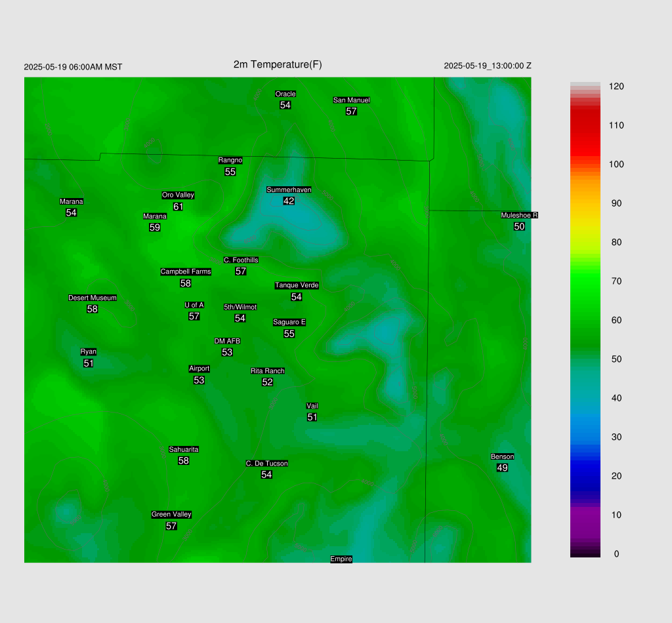Select the Marana label showing 54
The image size is (672, 623).
[x=71, y=201]
